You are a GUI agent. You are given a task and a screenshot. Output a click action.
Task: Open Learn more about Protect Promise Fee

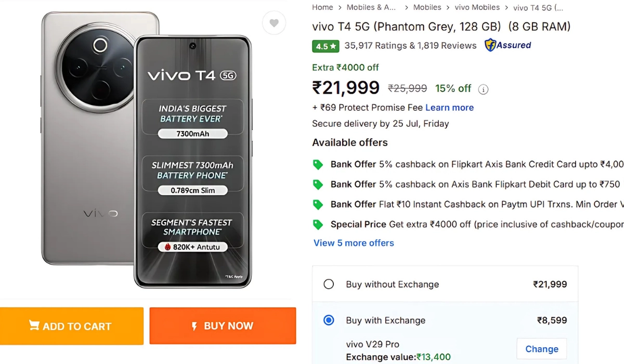(449, 108)
